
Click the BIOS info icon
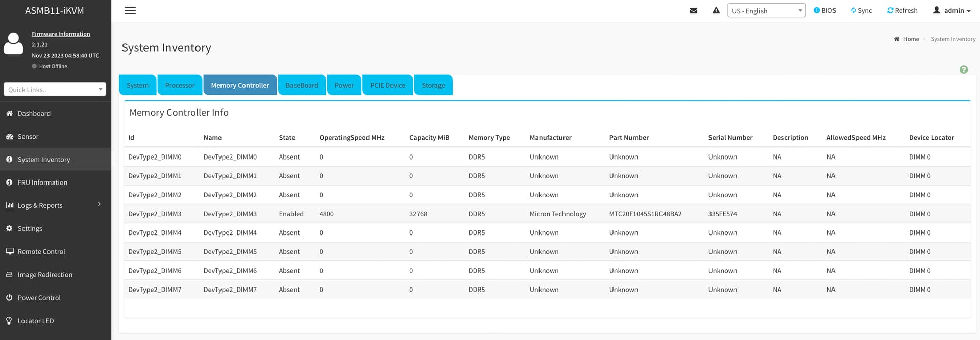coord(817,10)
